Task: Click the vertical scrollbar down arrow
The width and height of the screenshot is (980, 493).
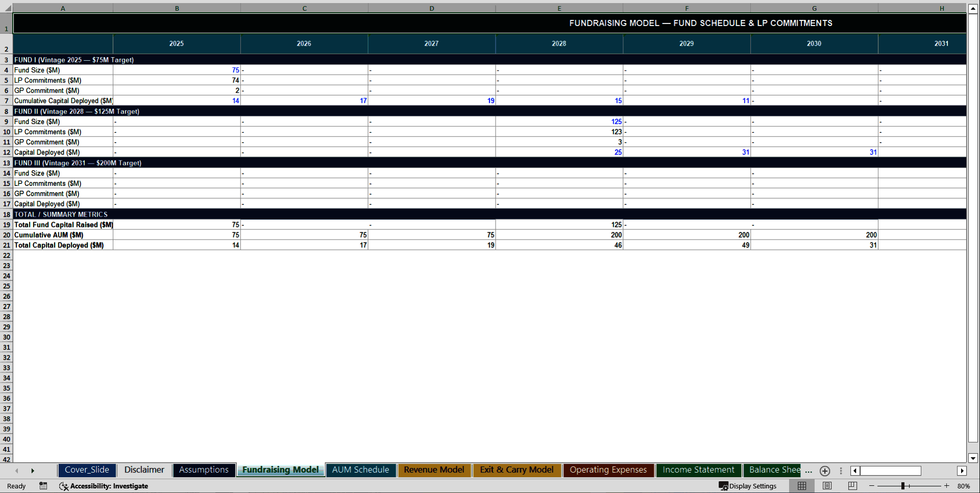Action: pos(973,459)
